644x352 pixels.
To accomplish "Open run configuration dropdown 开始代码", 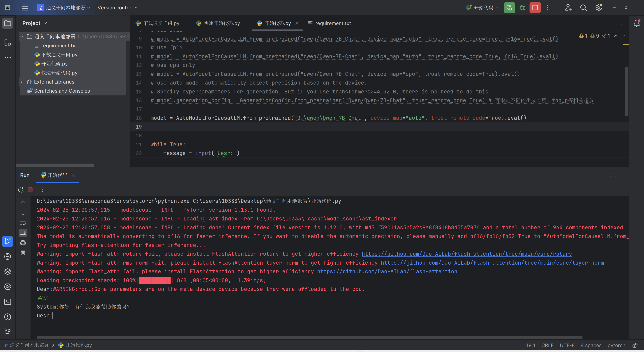I will [x=482, y=8].
